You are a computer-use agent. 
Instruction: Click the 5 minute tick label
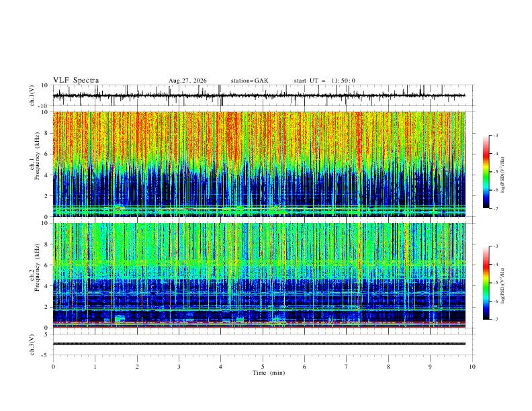click(263, 367)
